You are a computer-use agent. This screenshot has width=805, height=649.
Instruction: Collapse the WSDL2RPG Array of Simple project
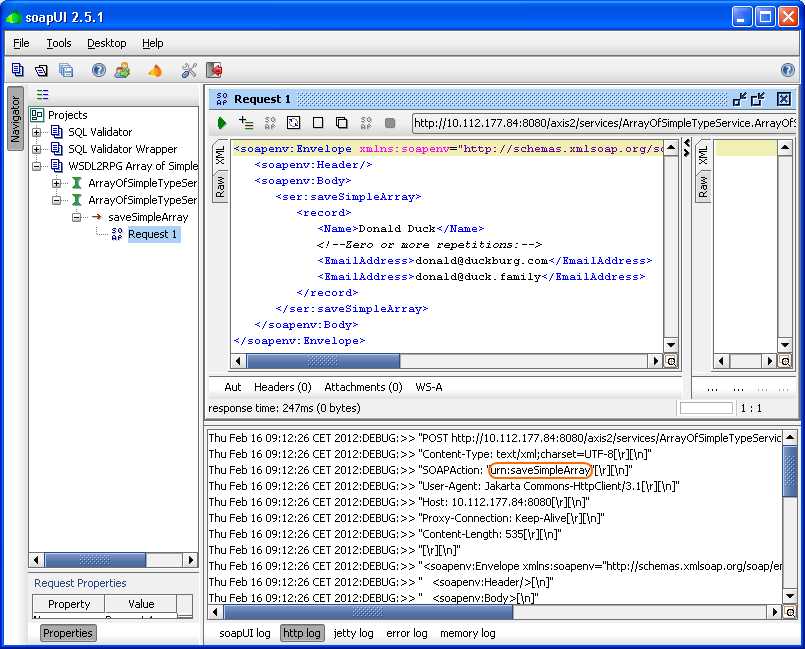click(x=36, y=166)
